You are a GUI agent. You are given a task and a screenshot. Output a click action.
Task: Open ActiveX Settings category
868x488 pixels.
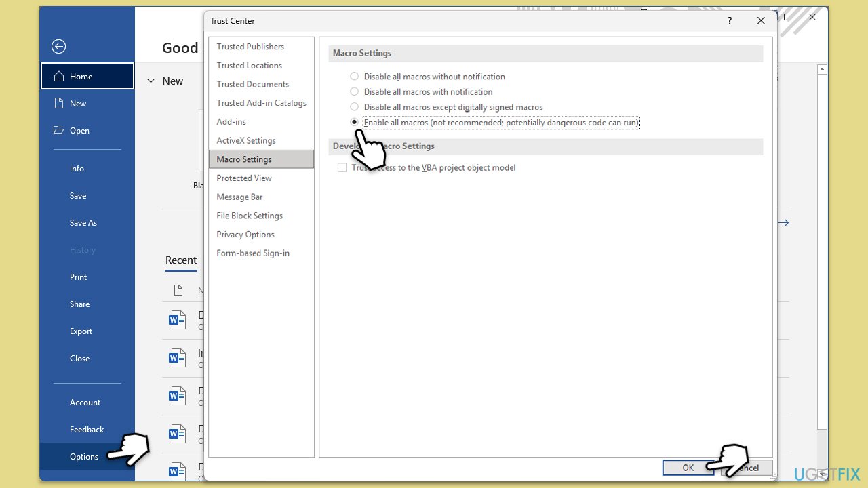point(261,140)
